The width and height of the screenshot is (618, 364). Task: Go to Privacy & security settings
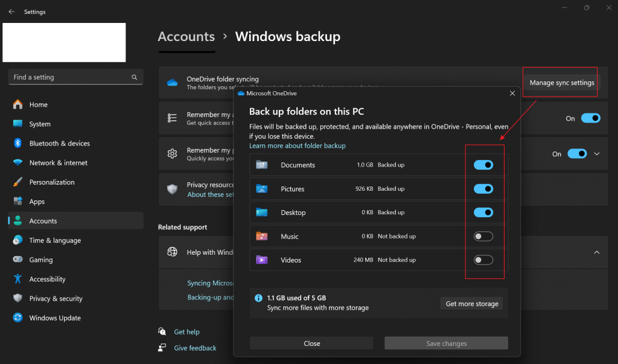(x=56, y=299)
